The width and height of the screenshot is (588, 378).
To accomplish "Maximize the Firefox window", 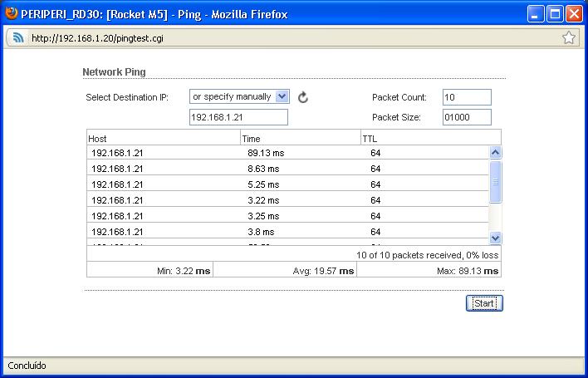I will pos(556,12).
